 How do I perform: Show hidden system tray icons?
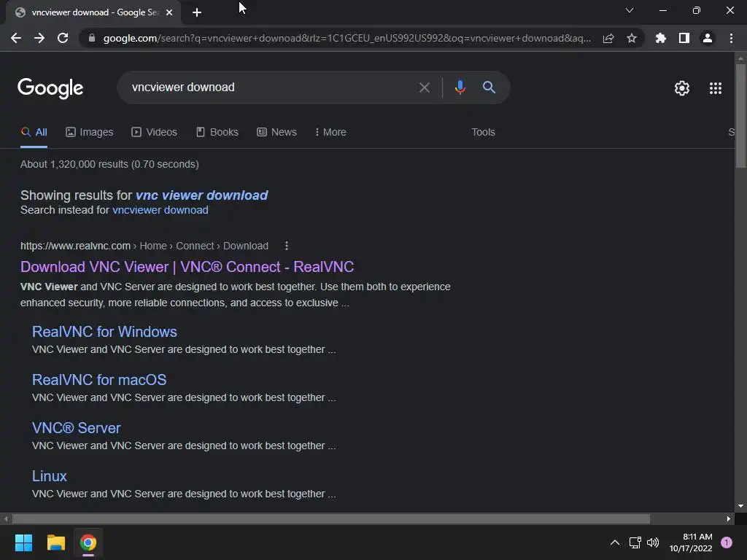tap(614, 542)
